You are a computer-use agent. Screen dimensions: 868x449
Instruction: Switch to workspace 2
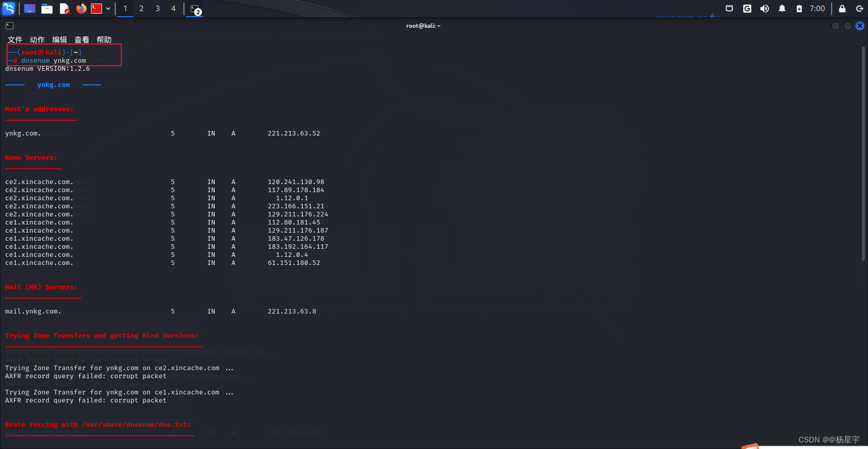point(141,9)
